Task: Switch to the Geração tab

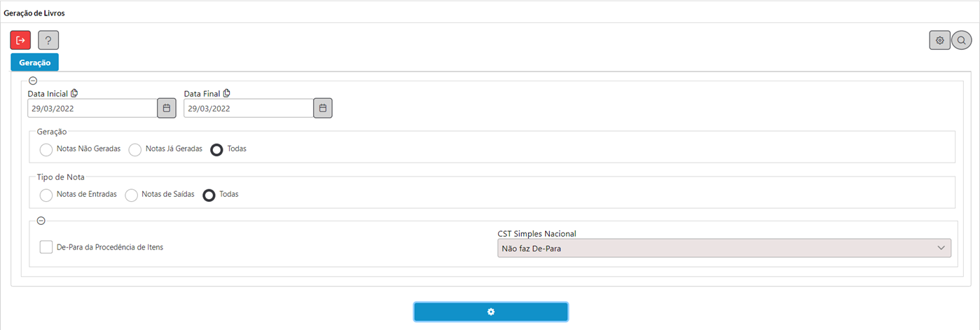Action: tap(35, 62)
